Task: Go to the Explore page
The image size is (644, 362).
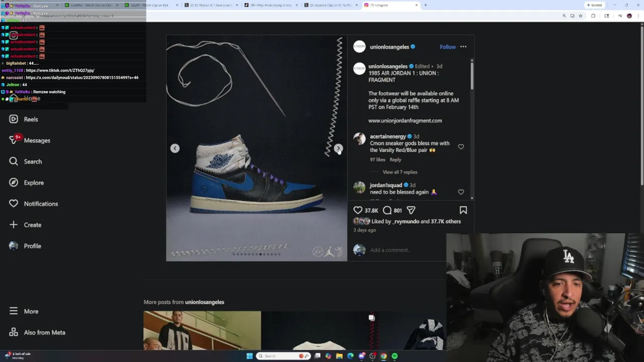Action: coord(27,183)
